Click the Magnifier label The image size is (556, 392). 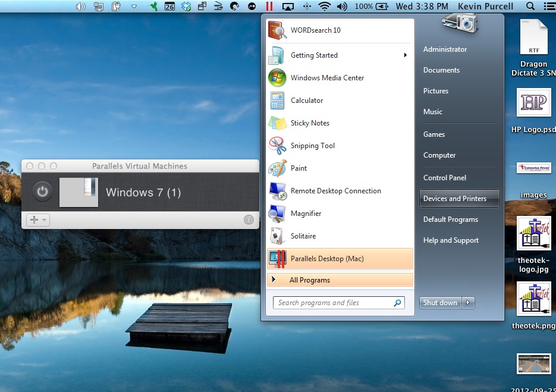tap(306, 214)
